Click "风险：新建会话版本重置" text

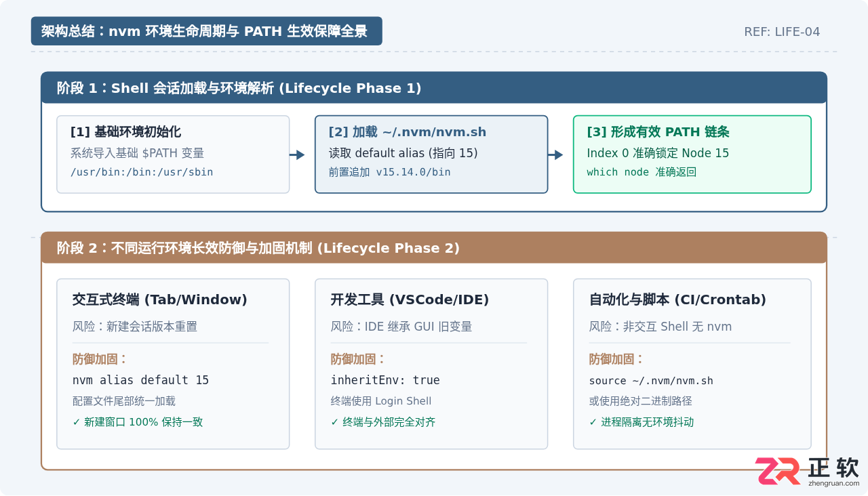click(x=135, y=327)
